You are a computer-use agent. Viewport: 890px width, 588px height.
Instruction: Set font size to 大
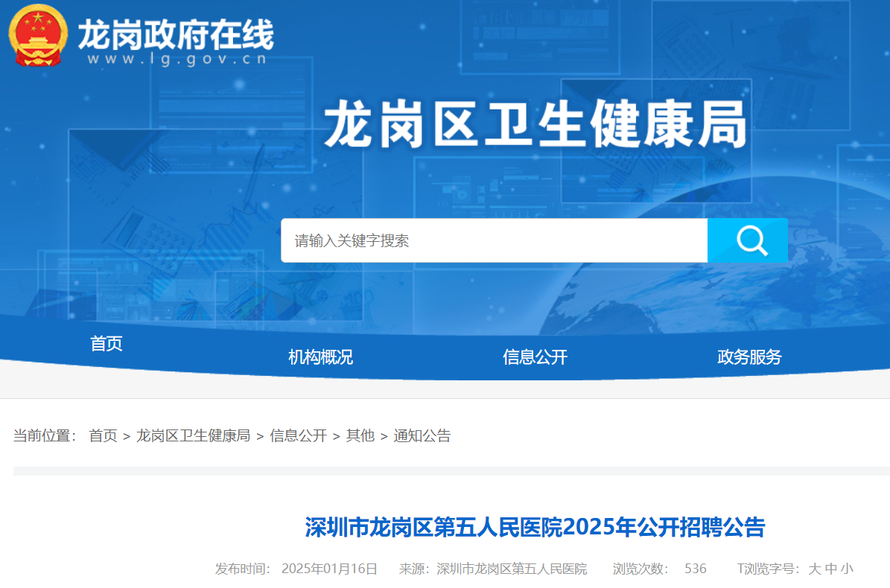tap(815, 569)
